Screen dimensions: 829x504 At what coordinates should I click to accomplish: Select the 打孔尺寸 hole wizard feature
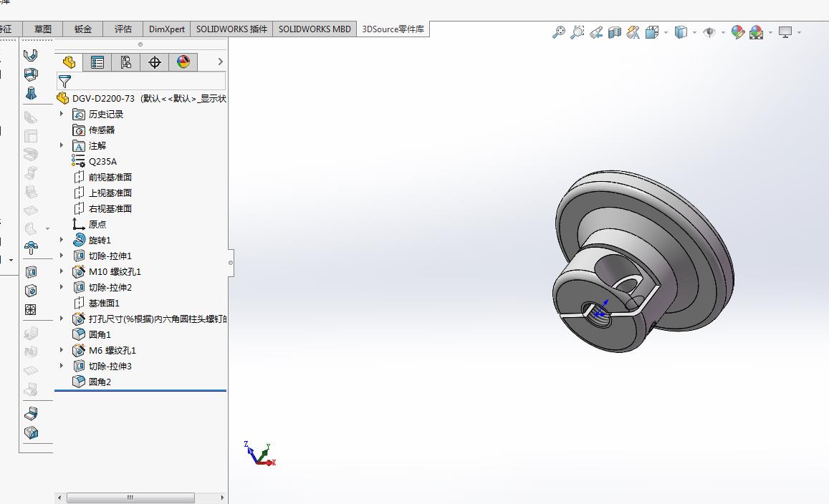150,319
